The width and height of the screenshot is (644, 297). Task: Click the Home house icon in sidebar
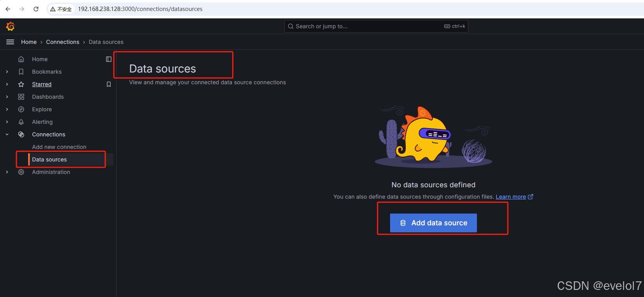[x=21, y=59]
